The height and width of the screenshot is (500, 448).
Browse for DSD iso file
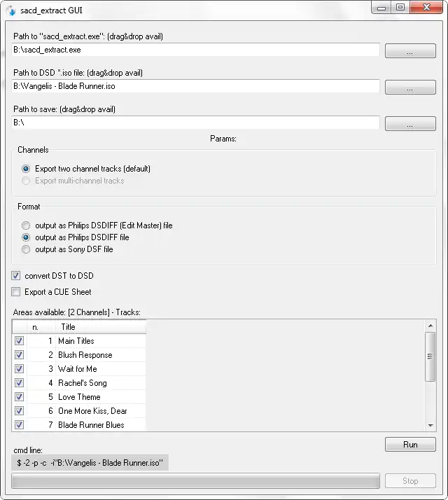[x=409, y=88]
